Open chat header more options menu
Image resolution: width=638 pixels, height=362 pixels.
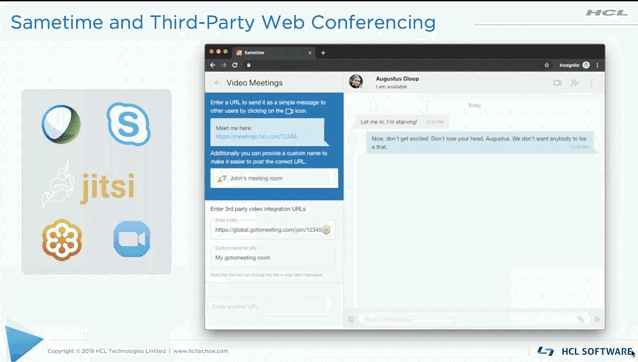[x=592, y=83]
